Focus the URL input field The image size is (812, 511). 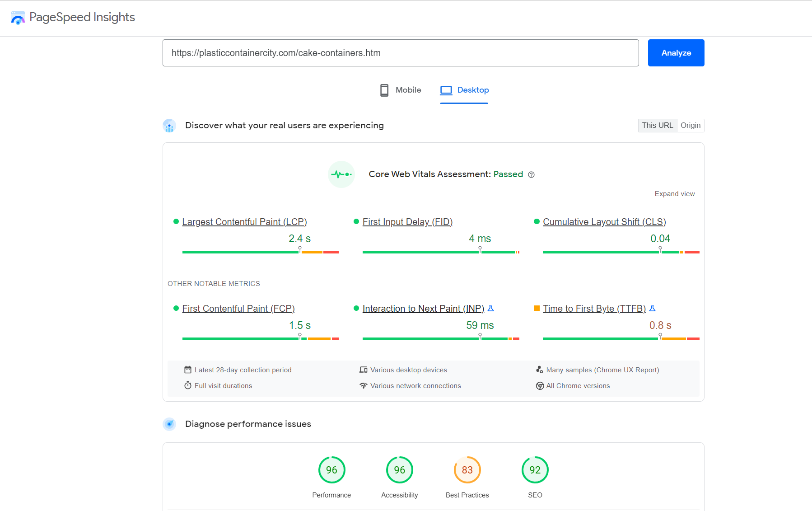coord(401,53)
